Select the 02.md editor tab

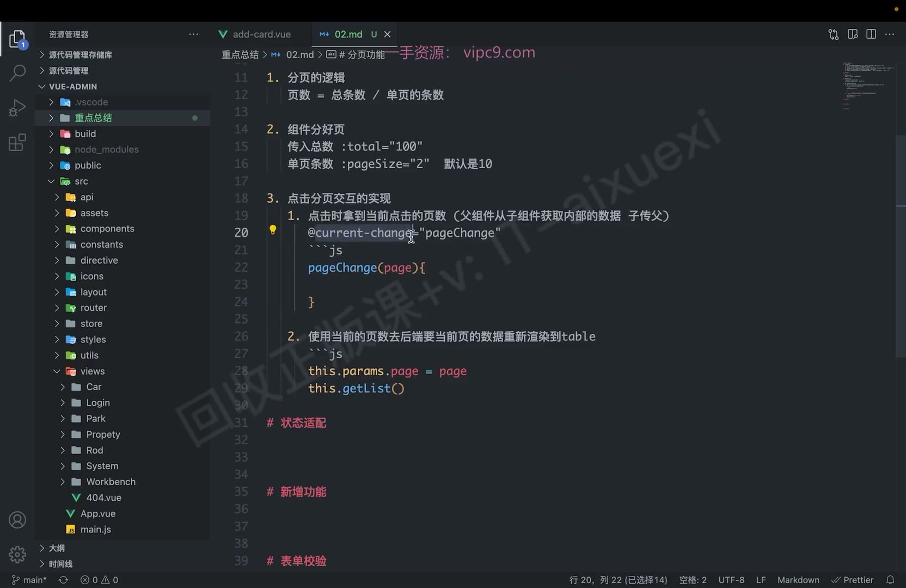[x=348, y=34]
